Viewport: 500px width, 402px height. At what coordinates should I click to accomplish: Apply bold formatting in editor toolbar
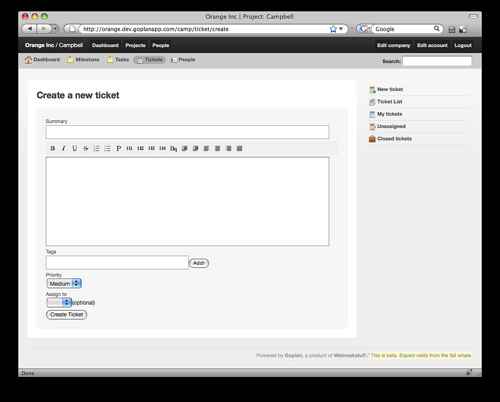tap(53, 148)
